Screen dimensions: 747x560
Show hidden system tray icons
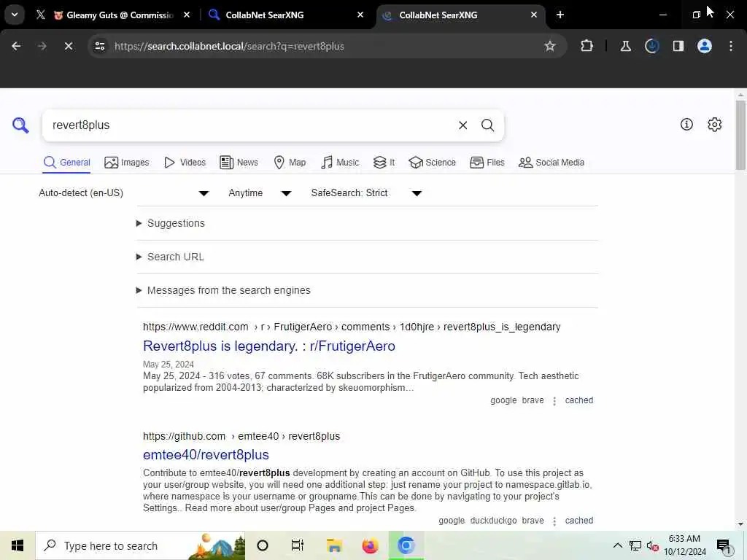click(x=617, y=545)
